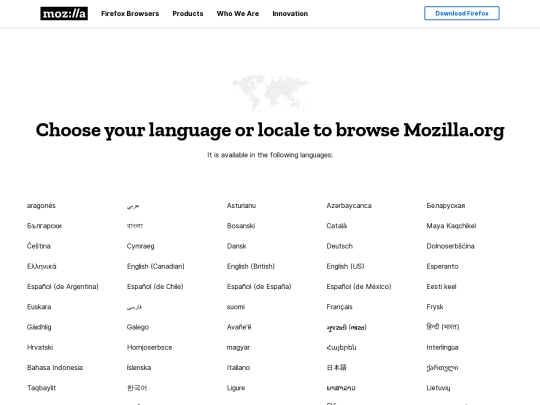Choose Ελληνικά language
Image resolution: width=540 pixels, height=405 pixels.
pyautogui.click(x=42, y=267)
